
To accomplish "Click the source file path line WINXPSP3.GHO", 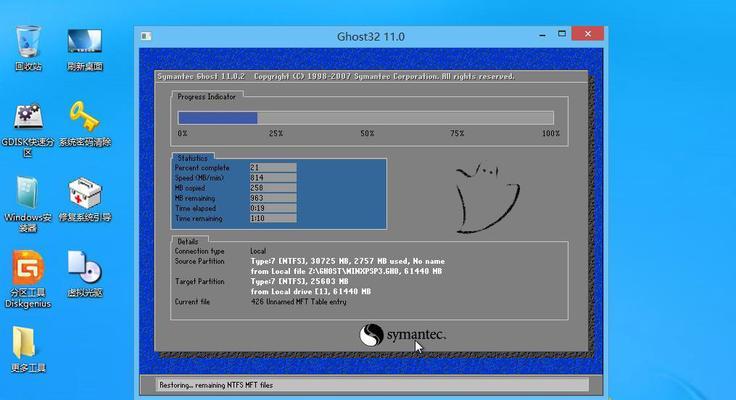I will point(346,271).
